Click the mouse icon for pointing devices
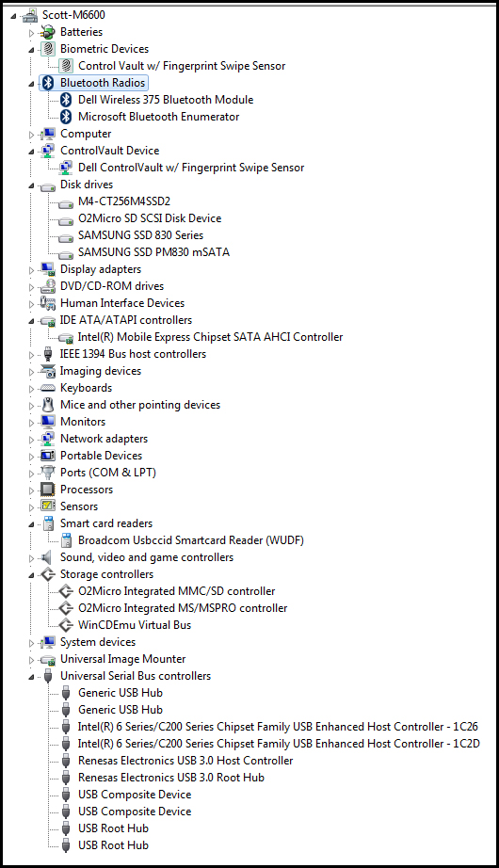 pyautogui.click(x=48, y=405)
